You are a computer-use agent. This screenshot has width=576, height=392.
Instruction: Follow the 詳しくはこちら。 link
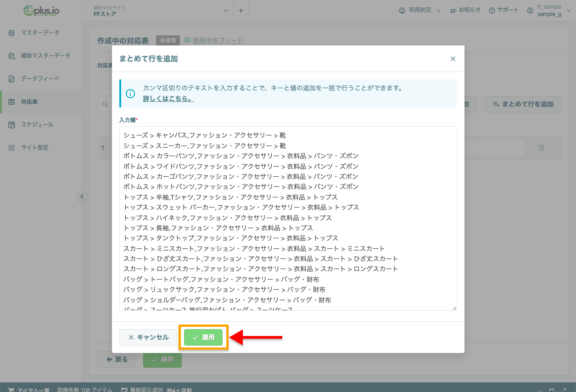168,98
